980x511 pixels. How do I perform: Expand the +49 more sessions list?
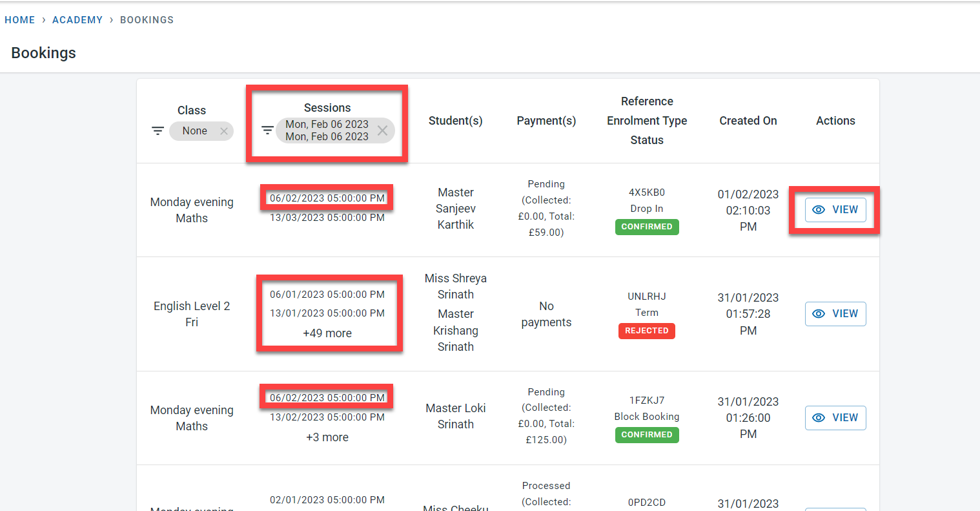(x=327, y=333)
